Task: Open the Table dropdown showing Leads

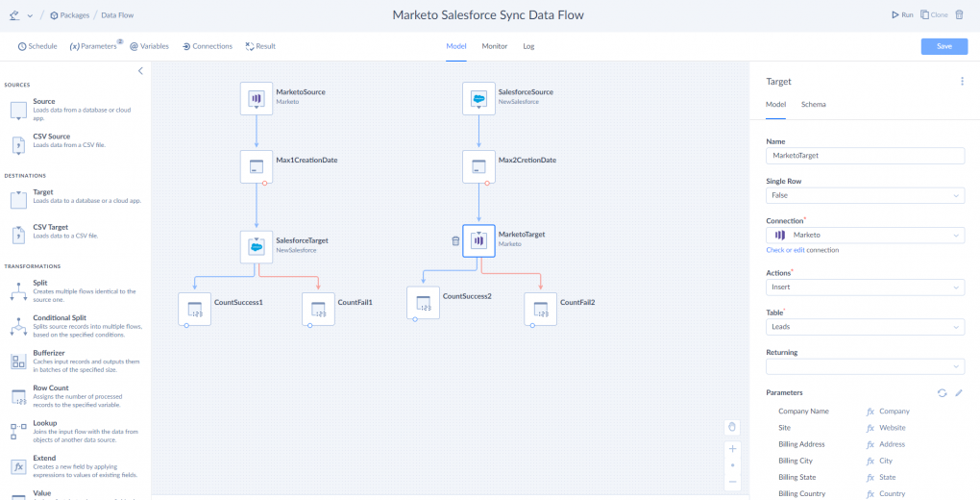Action: click(865, 327)
